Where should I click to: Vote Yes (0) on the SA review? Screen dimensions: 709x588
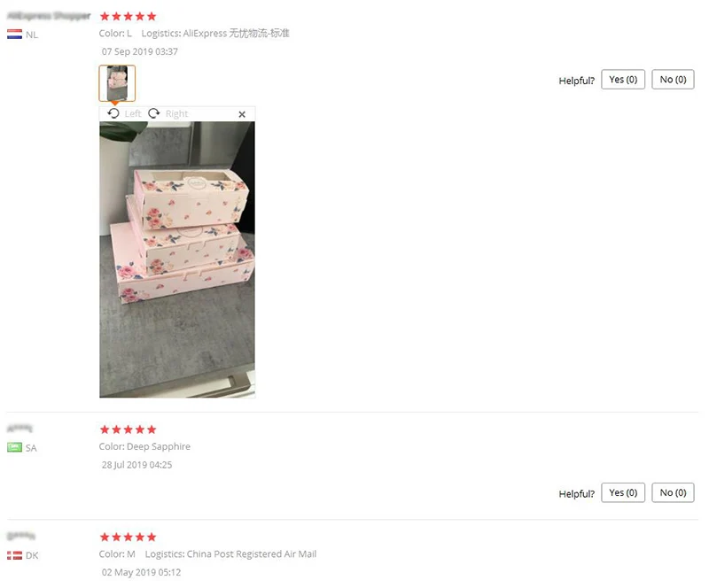tap(623, 492)
